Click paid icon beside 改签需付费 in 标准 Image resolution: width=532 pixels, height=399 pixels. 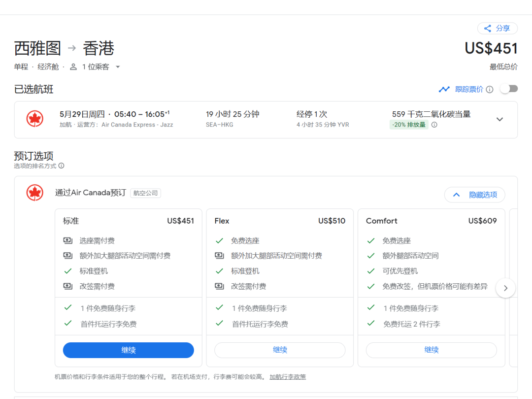click(68, 286)
